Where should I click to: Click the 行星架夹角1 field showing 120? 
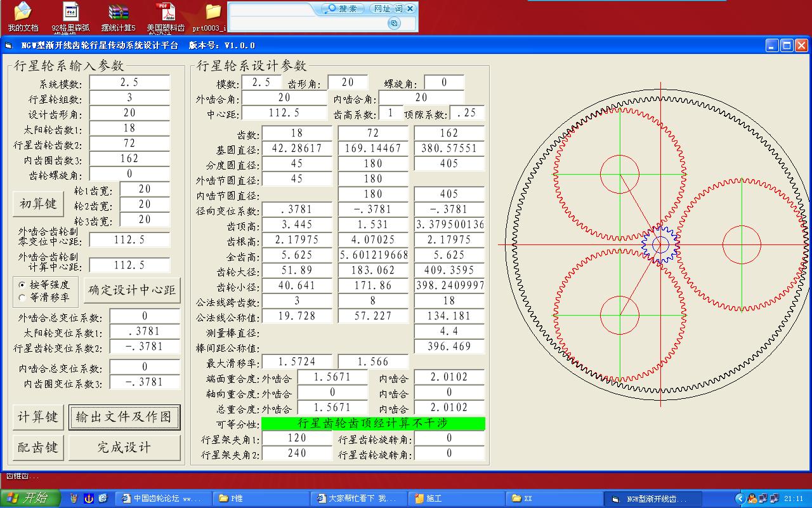297,438
